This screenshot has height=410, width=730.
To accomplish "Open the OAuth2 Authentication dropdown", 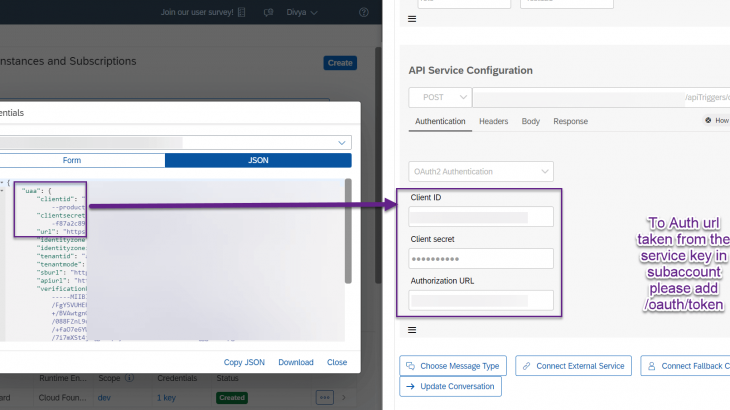I will click(481, 172).
